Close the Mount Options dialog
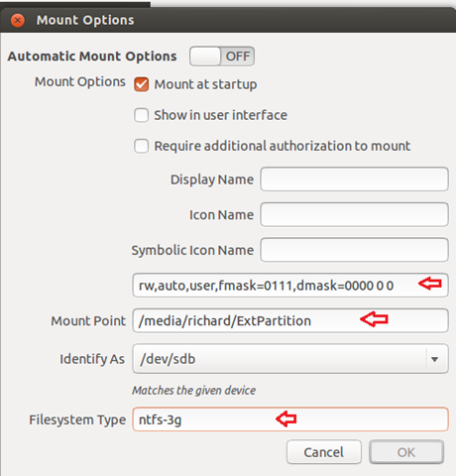This screenshot has height=476, width=456. tap(18, 21)
